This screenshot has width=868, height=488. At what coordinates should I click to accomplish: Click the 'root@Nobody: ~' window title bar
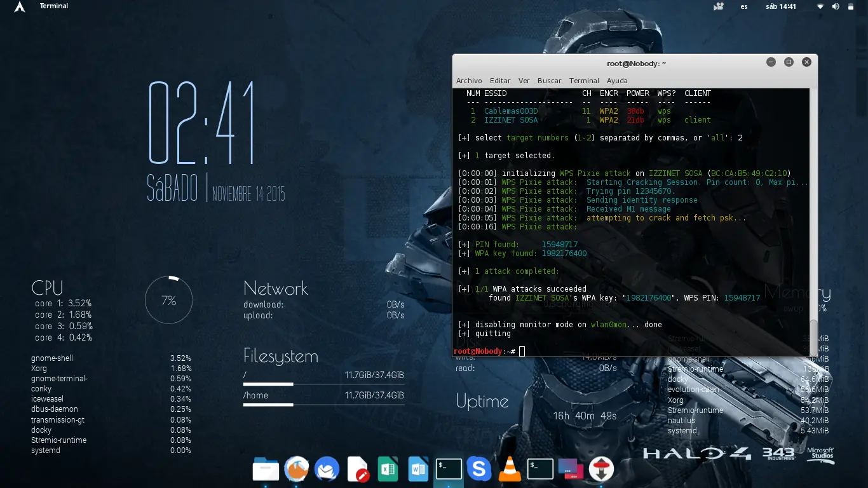[636, 63]
